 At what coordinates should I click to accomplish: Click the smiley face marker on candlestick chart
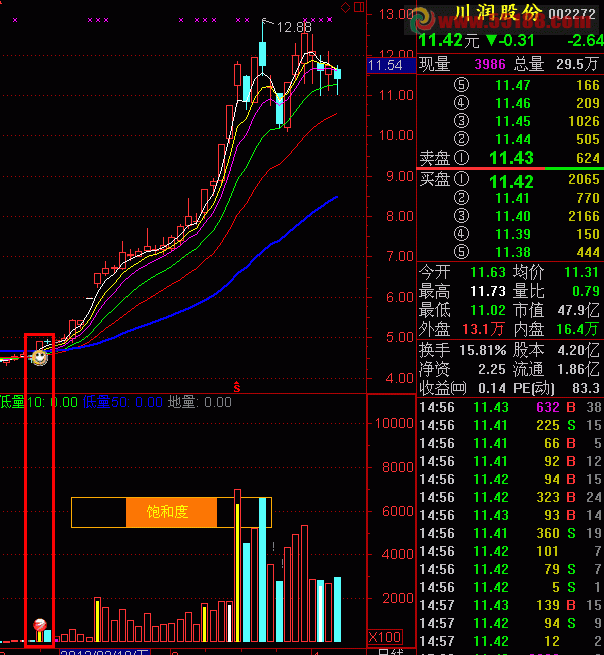(40, 357)
